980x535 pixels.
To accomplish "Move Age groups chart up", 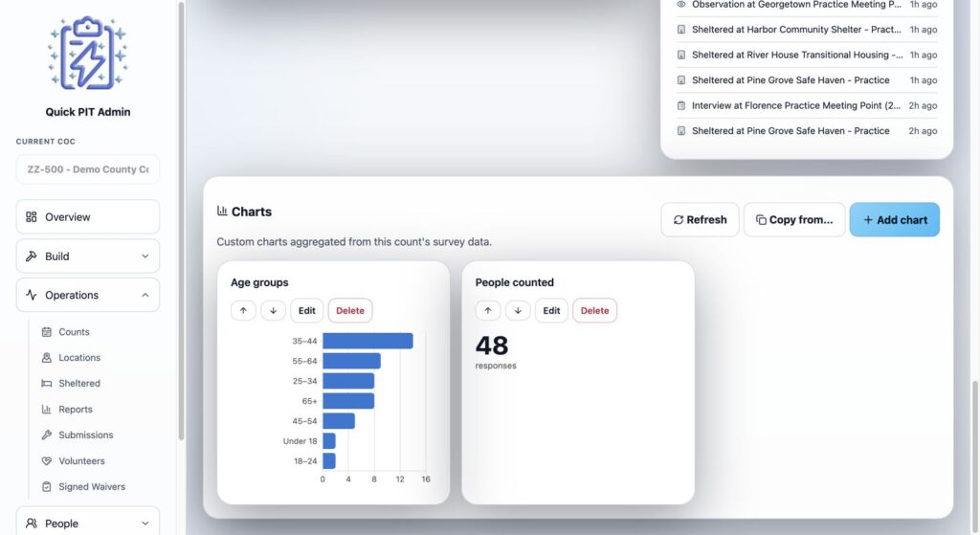I will click(243, 311).
